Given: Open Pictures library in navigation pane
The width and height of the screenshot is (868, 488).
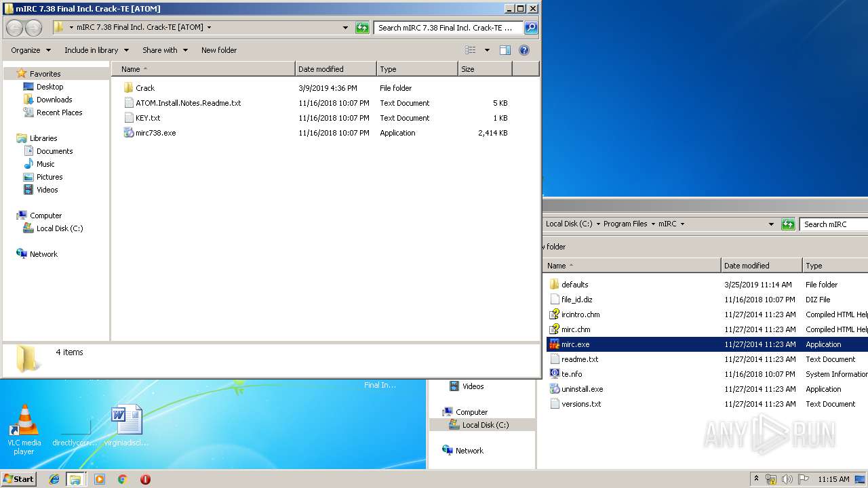Looking at the screenshot, I should tap(50, 177).
